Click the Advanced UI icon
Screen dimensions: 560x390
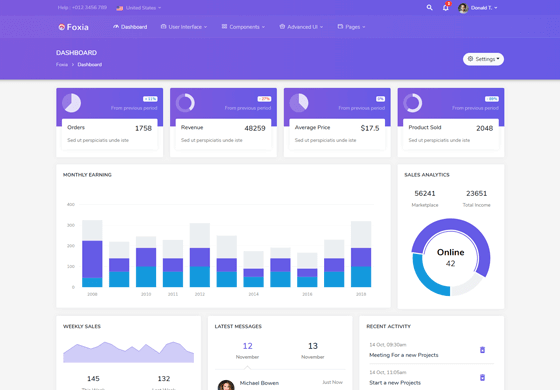[282, 27]
